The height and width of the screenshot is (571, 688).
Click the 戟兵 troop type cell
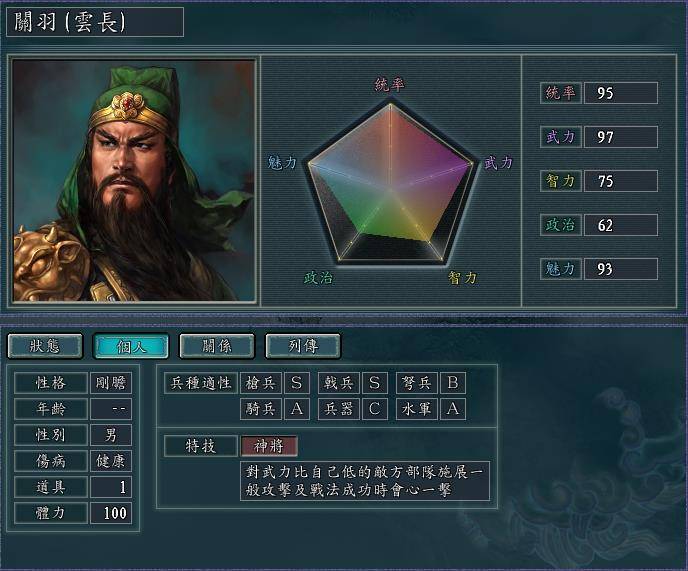339,383
